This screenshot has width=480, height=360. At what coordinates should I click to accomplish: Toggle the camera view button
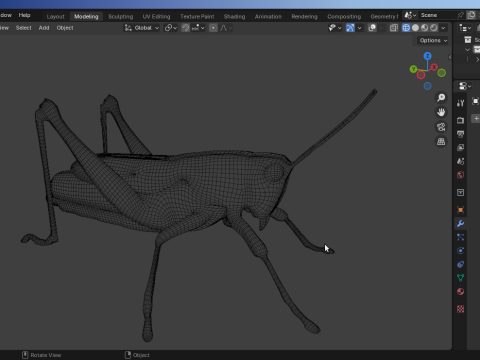coord(441,127)
